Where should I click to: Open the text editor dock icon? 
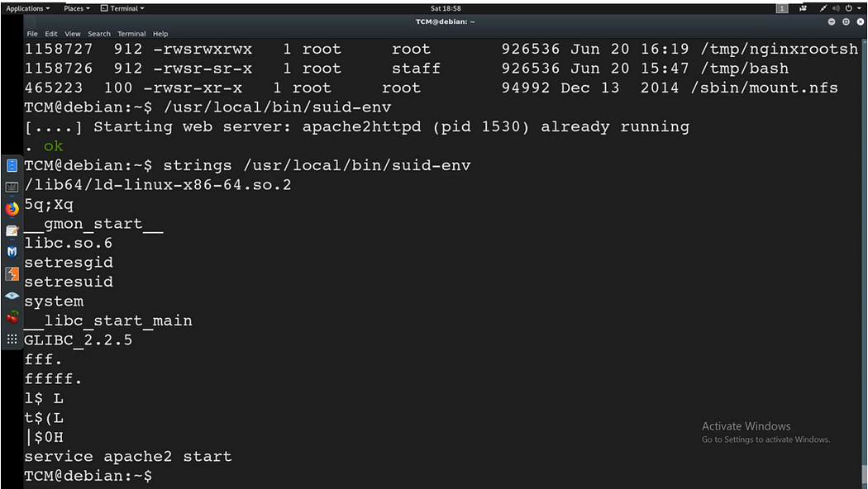[x=12, y=230]
